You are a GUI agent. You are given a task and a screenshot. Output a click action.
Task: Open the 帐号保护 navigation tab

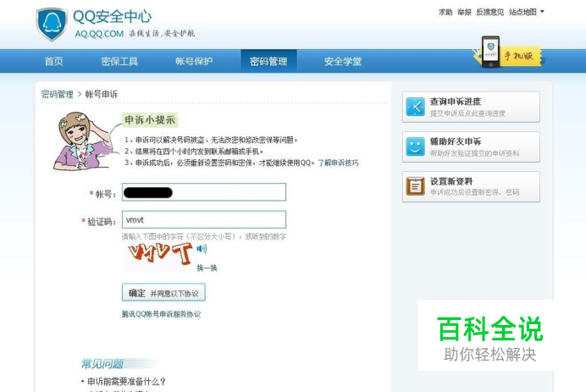point(194,61)
